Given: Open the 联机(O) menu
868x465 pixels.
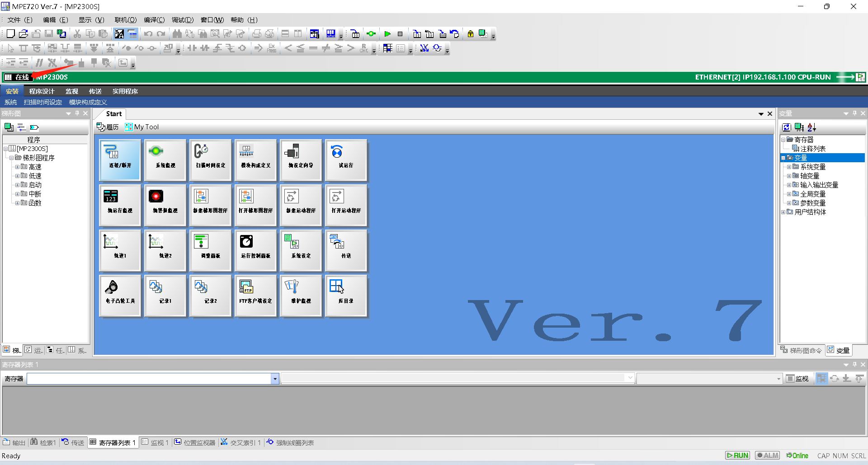Looking at the screenshot, I should [126, 20].
